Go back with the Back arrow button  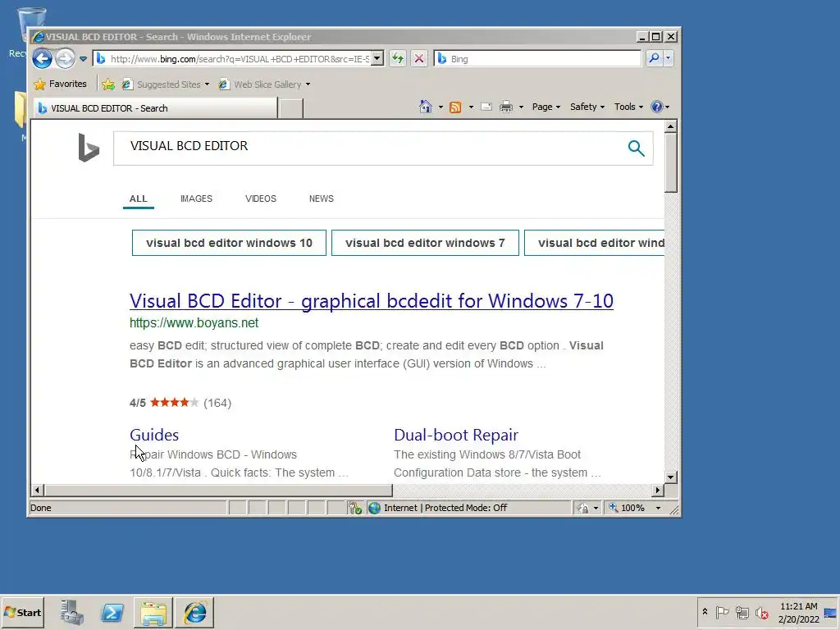tap(42, 58)
